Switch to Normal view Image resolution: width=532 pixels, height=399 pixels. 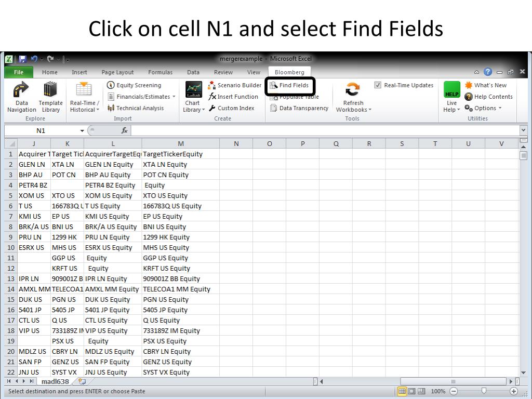pyautogui.click(x=402, y=391)
